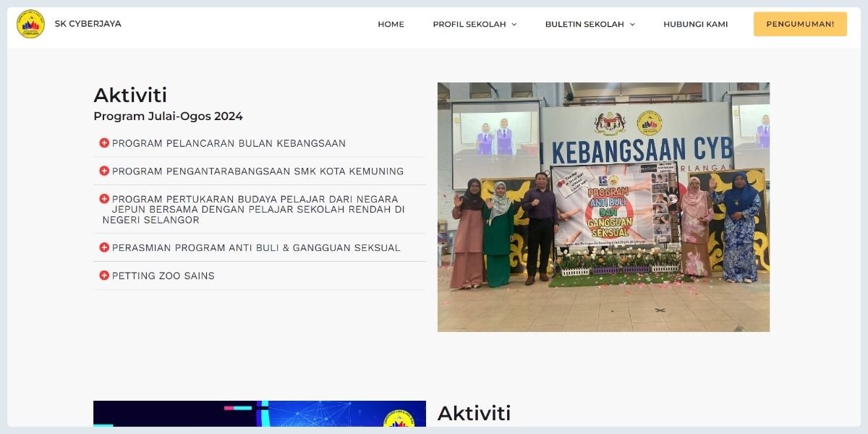Click plus icon beside Petting Zoo Sains
Viewport: 868px width, 434px height.
[x=104, y=276]
